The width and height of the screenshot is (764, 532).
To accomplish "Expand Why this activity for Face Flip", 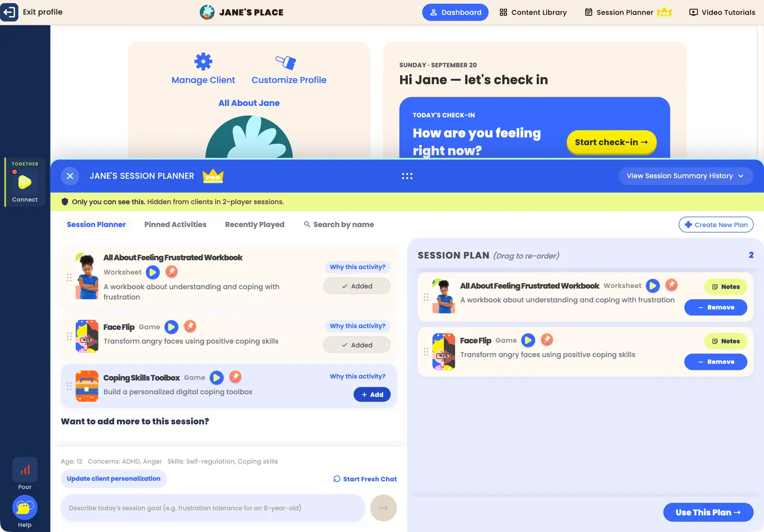I will point(358,326).
